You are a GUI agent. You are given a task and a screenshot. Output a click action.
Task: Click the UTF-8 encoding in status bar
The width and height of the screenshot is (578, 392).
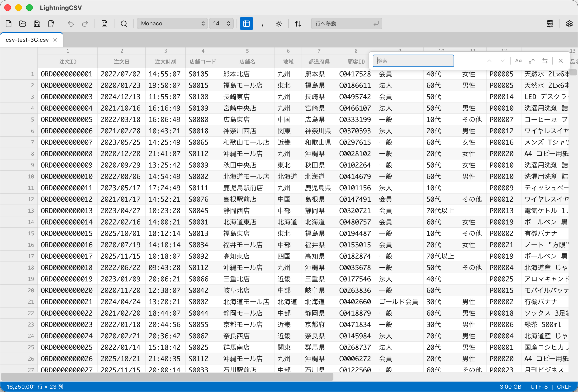tap(539, 387)
